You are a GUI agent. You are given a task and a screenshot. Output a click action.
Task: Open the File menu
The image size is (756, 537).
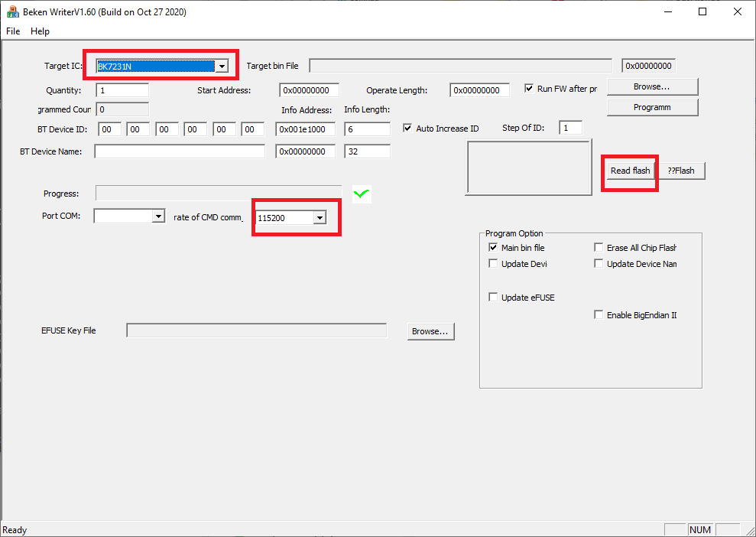13,31
